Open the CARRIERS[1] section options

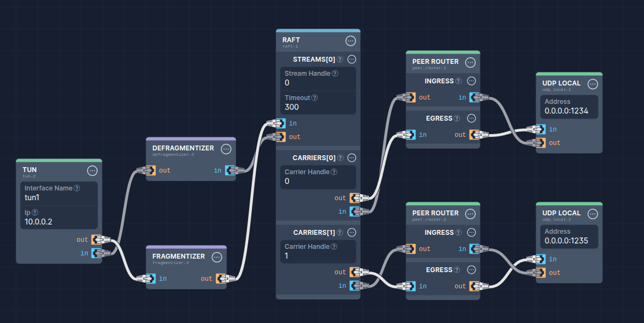coord(351,232)
